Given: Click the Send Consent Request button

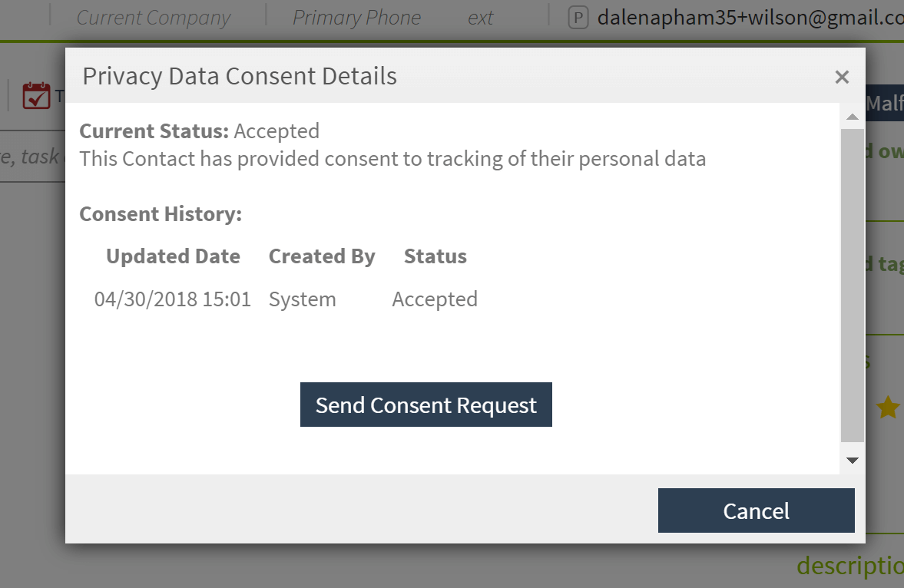Looking at the screenshot, I should pyautogui.click(x=426, y=405).
